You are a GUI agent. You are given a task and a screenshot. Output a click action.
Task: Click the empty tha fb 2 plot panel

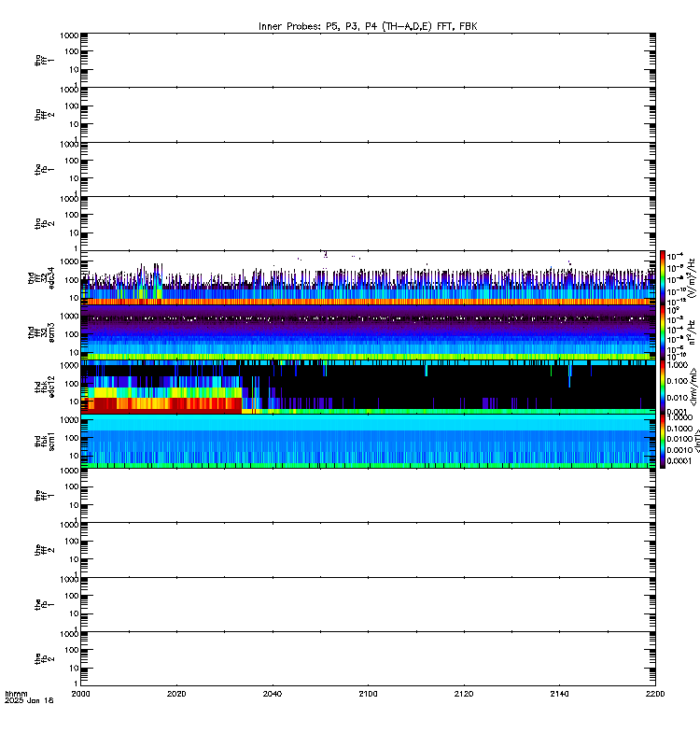[x=368, y=223]
